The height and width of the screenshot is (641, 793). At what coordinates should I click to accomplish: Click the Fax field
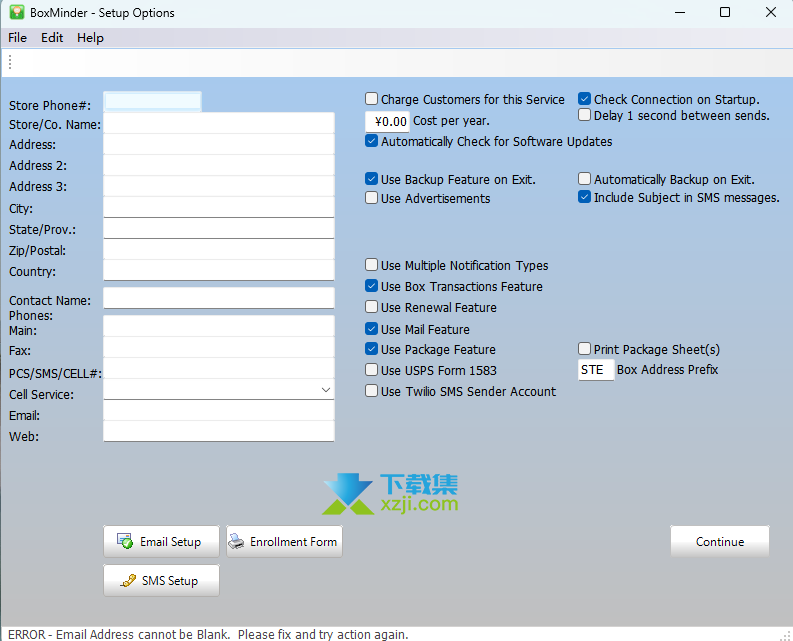(219, 347)
